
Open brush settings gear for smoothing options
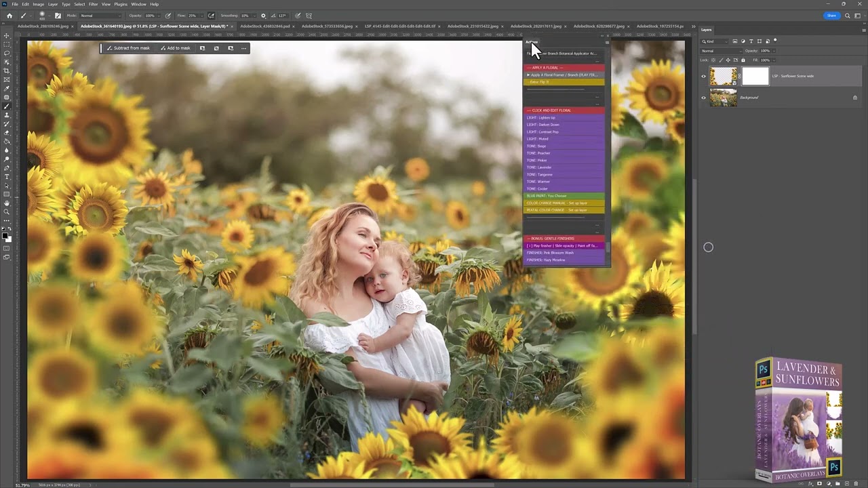point(264,16)
